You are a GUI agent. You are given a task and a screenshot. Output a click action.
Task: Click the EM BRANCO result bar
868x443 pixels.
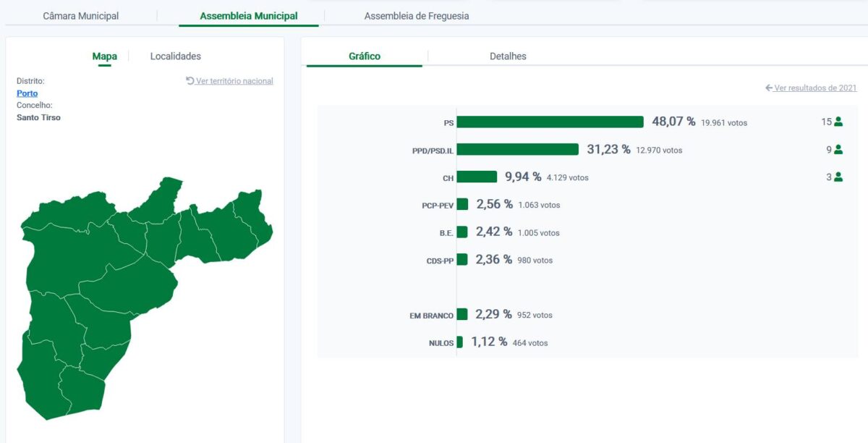tap(462, 315)
